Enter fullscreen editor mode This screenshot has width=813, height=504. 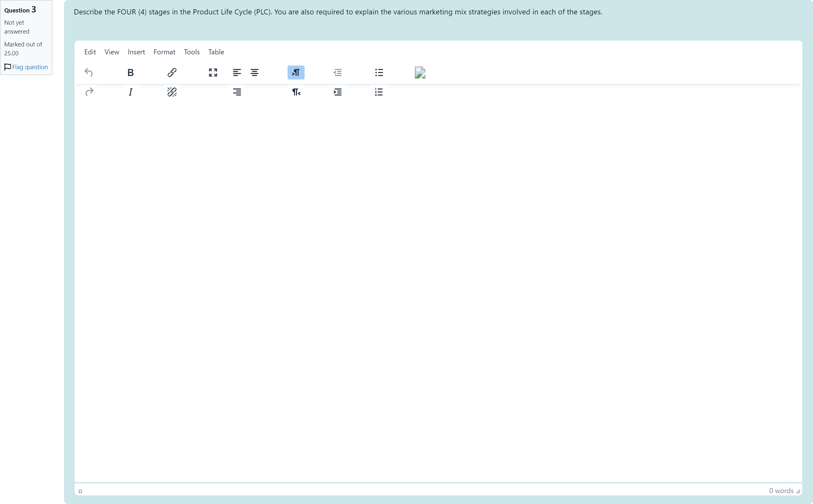pos(213,72)
